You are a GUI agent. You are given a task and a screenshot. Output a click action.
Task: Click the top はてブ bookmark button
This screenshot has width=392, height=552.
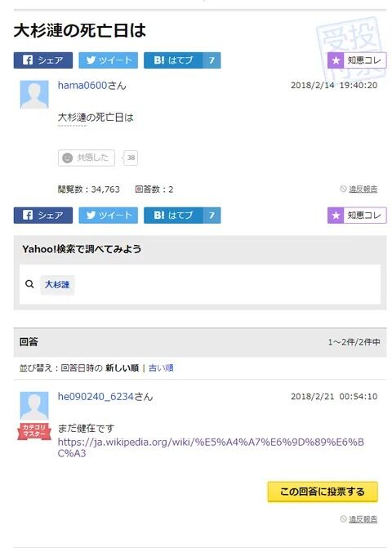click(x=182, y=60)
